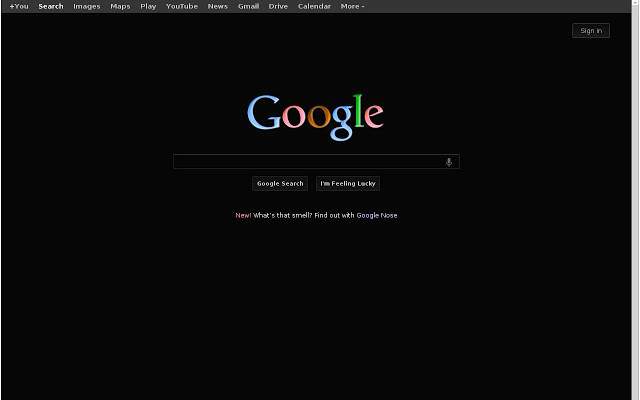Go to Play in the top bar
Viewport: 640px width, 400px height.
coord(148,6)
